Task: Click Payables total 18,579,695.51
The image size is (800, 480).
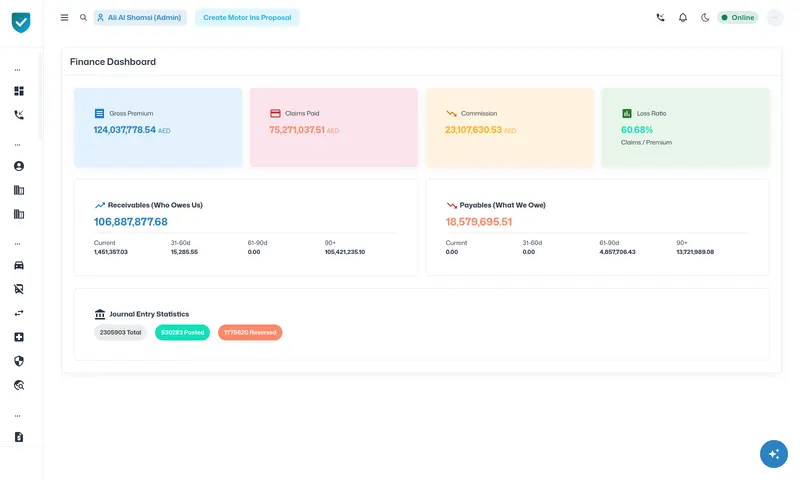Action: pos(479,222)
